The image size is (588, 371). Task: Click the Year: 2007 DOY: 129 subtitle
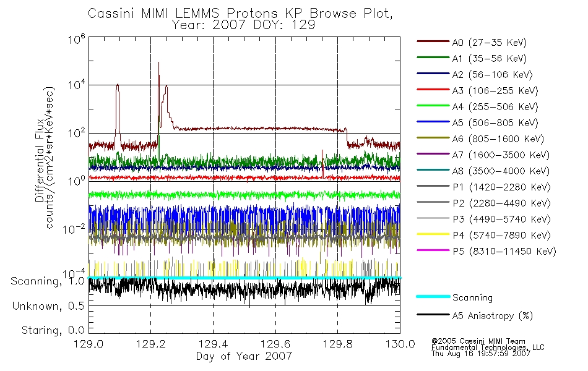[x=243, y=25]
